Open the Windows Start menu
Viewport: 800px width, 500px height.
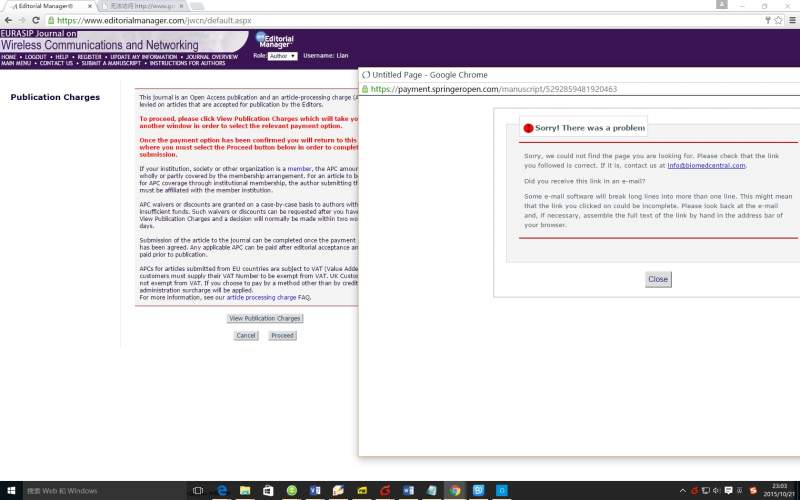click(11, 491)
